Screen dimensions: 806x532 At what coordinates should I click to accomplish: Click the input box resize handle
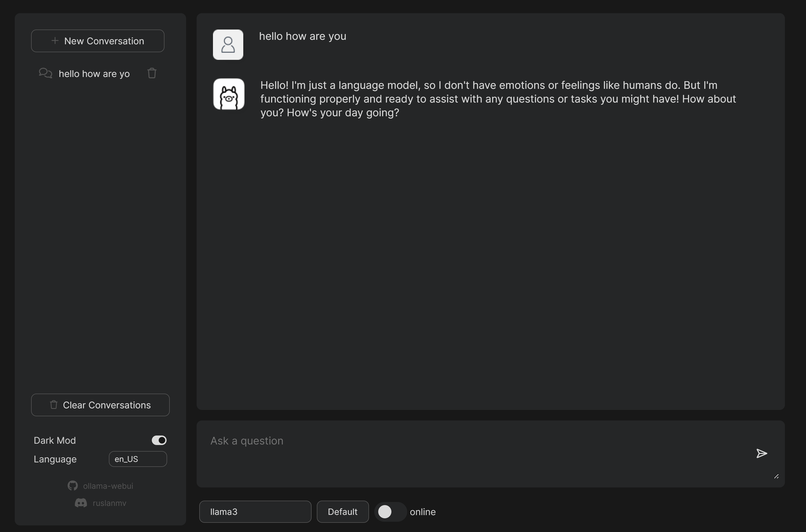pyautogui.click(x=776, y=476)
